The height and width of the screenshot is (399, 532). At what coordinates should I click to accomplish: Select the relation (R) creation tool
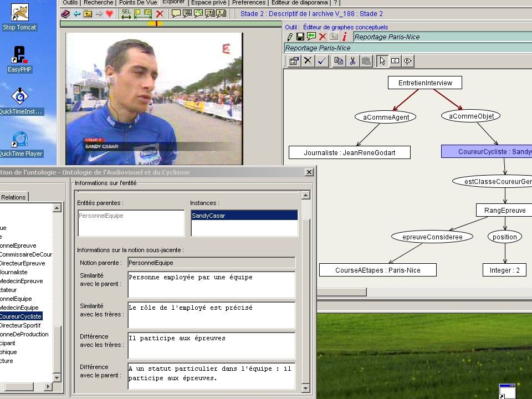(x=407, y=61)
